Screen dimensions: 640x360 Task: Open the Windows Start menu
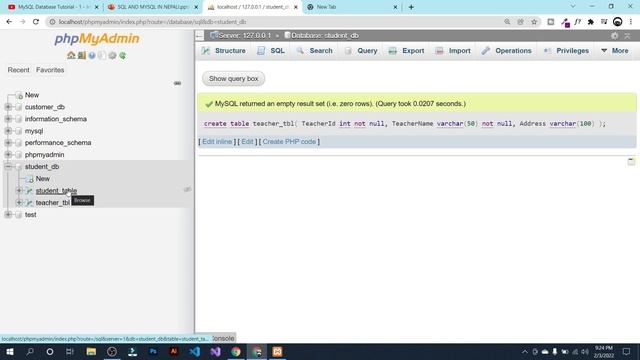click(10, 351)
